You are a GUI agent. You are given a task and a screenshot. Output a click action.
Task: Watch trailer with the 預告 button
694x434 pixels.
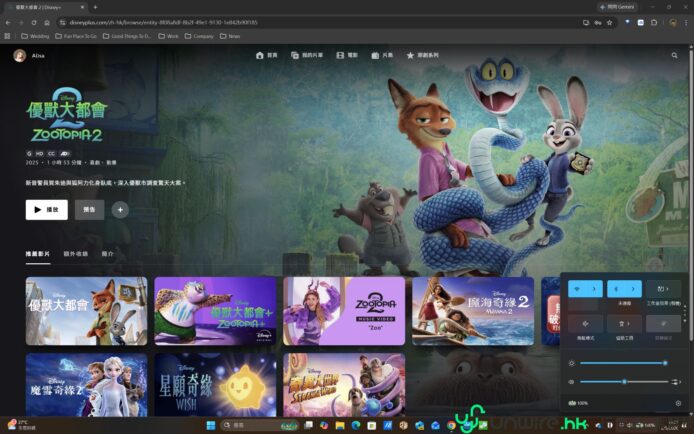tap(89, 210)
